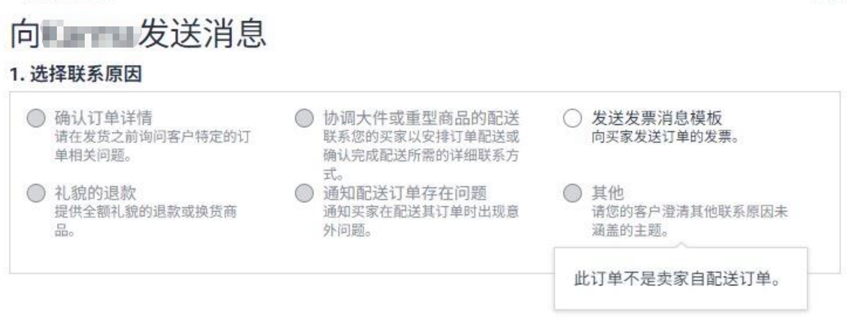Image resolution: width=868 pixels, height=318 pixels.
Task: Select the 通知配送订单存在问题 radio circle
Action: 304,193
